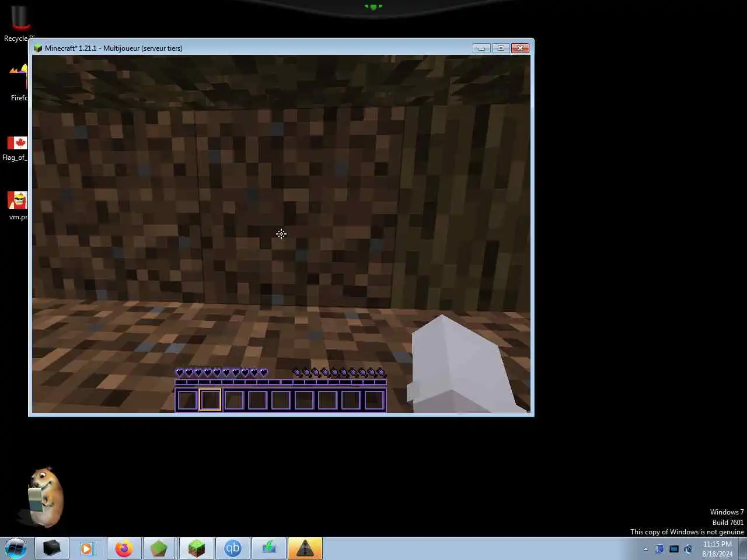The image size is (747, 560).
Task: Open the green pentagon launcher in the taskbar
Action: click(x=159, y=548)
